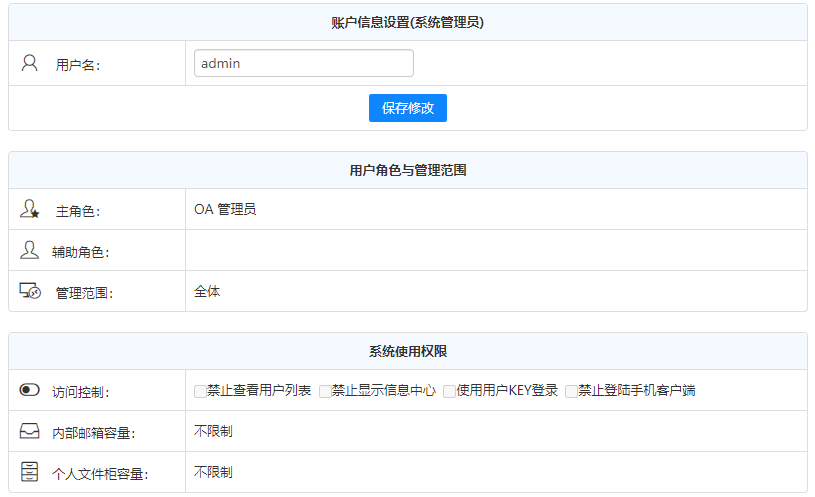Click the 全体 management scope value
This screenshot has height=497, width=815.
[207, 291]
